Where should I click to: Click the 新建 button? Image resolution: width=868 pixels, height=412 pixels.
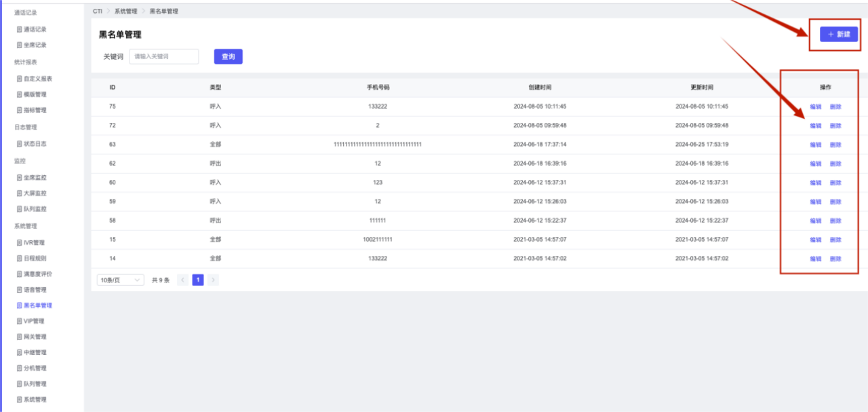pos(839,34)
